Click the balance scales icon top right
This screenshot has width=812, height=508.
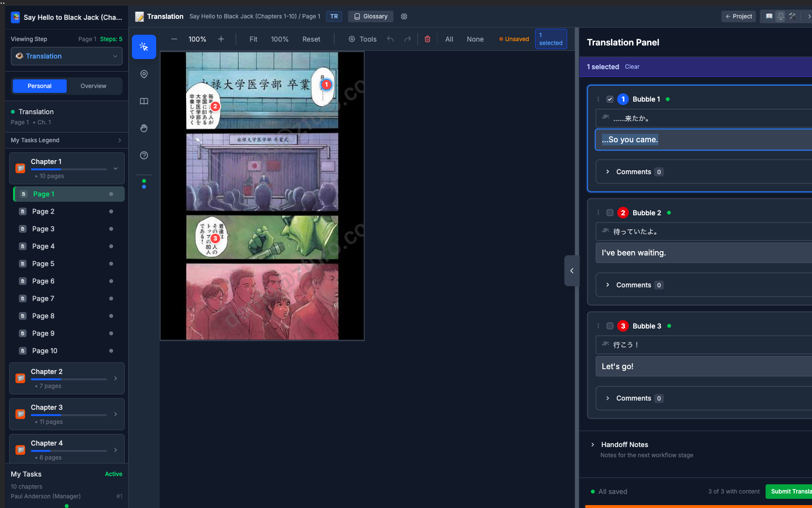click(781, 16)
